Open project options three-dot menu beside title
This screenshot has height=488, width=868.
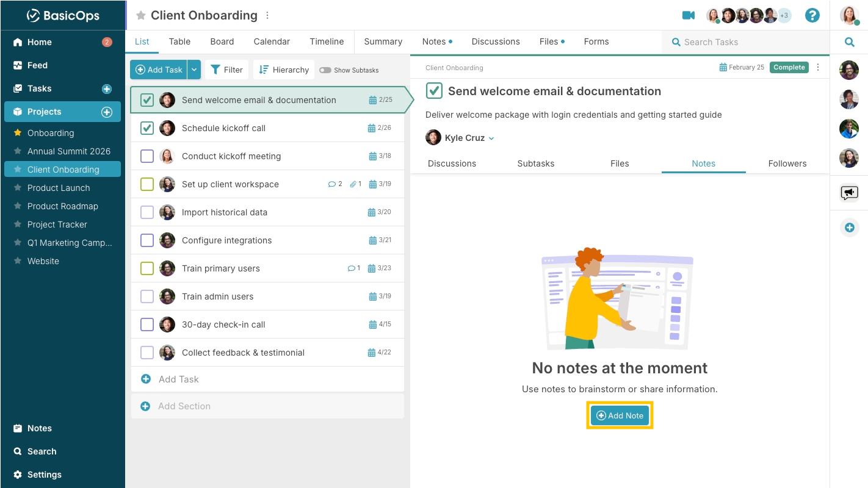pyautogui.click(x=267, y=15)
